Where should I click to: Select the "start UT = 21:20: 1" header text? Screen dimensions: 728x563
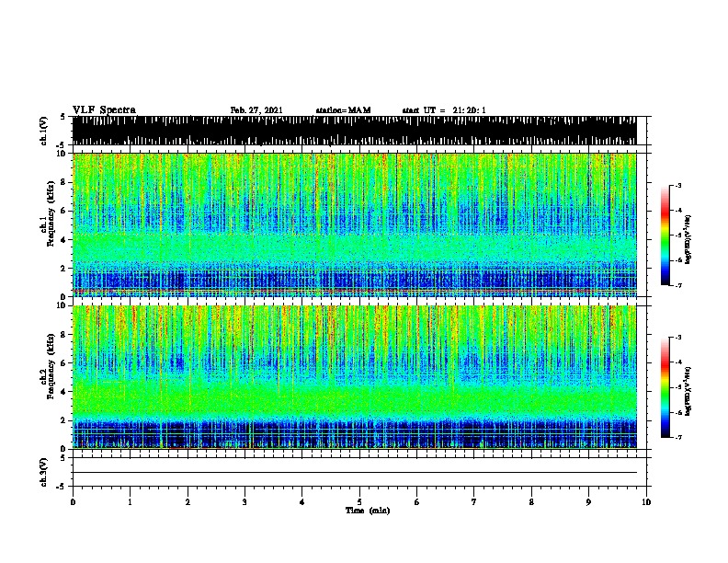(x=444, y=110)
